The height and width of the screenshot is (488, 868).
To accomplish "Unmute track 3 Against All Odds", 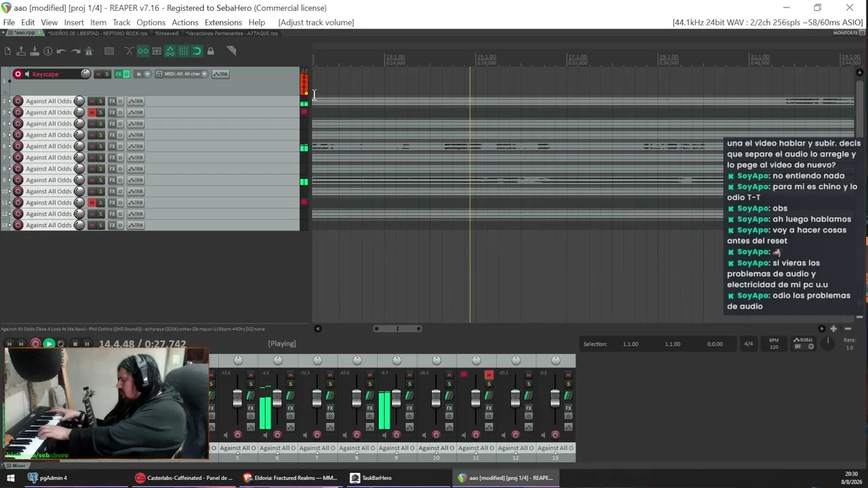I will (92, 113).
